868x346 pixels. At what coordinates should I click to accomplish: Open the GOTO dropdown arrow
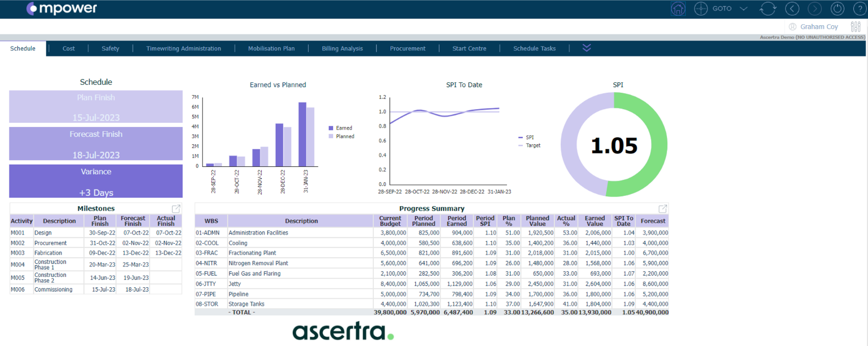744,9
